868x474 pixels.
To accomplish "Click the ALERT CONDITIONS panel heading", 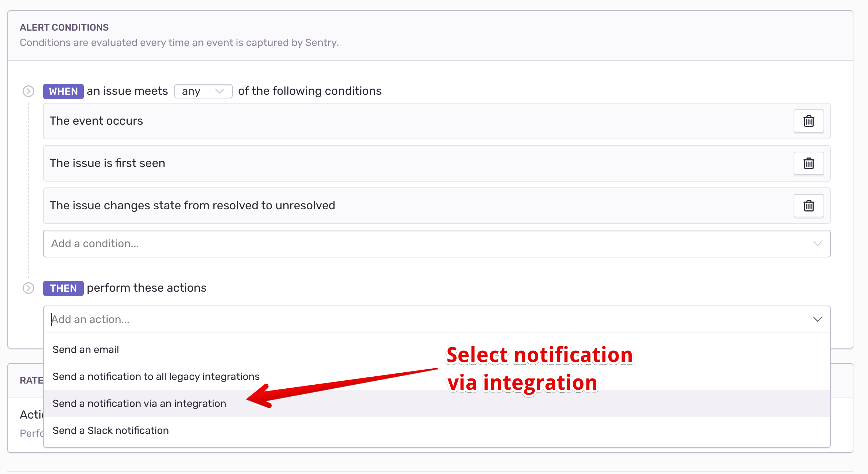I will (x=64, y=27).
